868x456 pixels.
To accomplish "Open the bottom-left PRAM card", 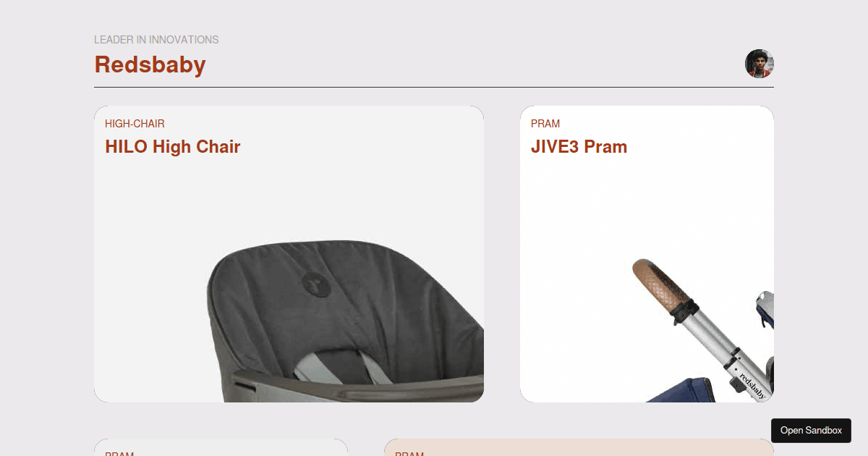I will [x=221, y=447].
